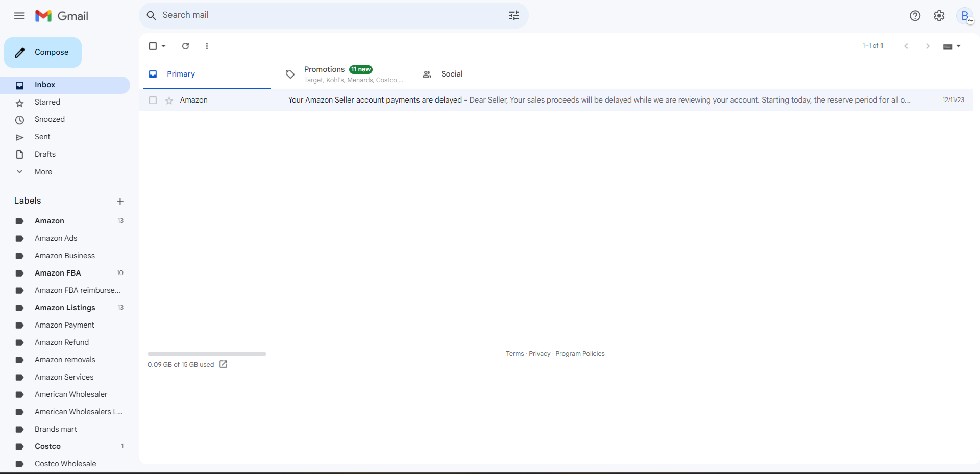Viewport: 980px width, 474px height.
Task: Open the Privacy link
Action: (540, 354)
